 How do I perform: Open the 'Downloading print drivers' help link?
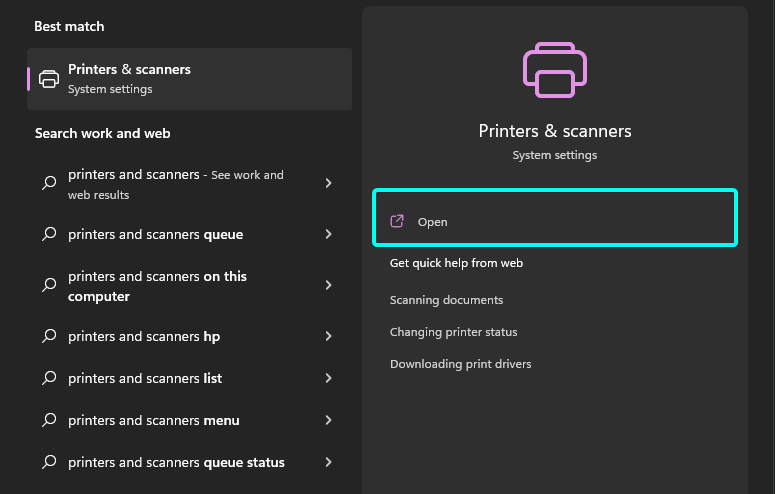tap(460, 364)
